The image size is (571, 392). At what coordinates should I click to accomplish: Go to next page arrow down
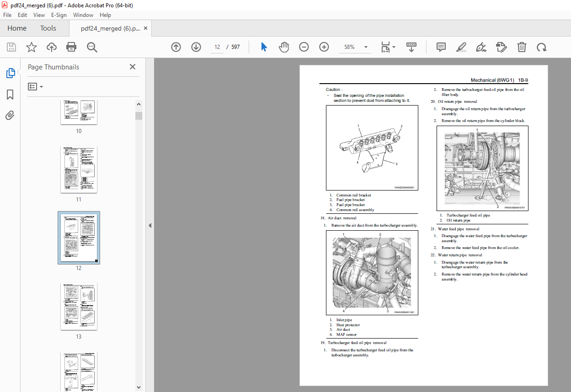[x=196, y=47]
